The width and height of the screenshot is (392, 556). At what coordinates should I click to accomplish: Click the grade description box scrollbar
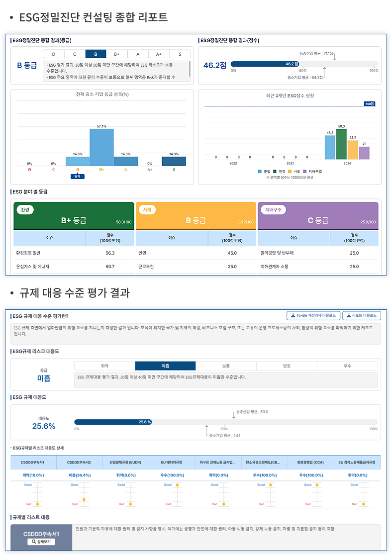click(x=190, y=69)
